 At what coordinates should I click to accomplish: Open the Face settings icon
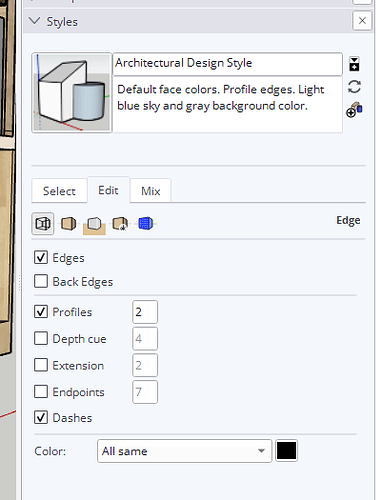[69, 223]
